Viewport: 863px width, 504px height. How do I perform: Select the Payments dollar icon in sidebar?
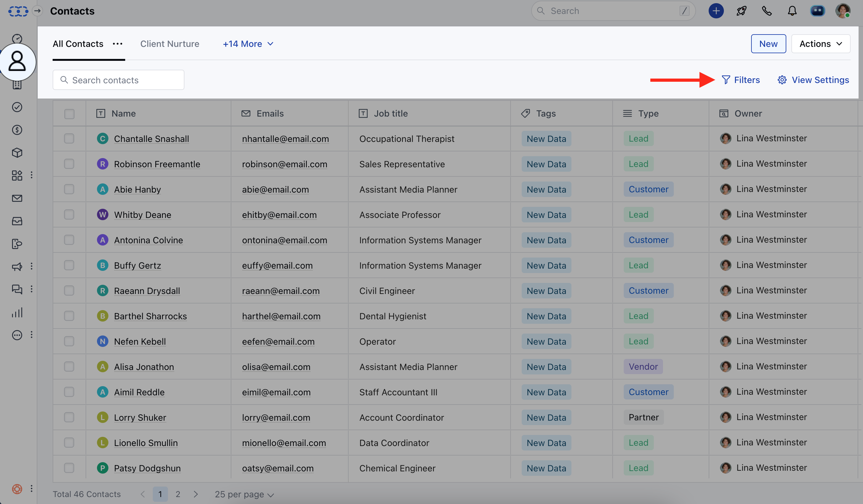pos(17,130)
